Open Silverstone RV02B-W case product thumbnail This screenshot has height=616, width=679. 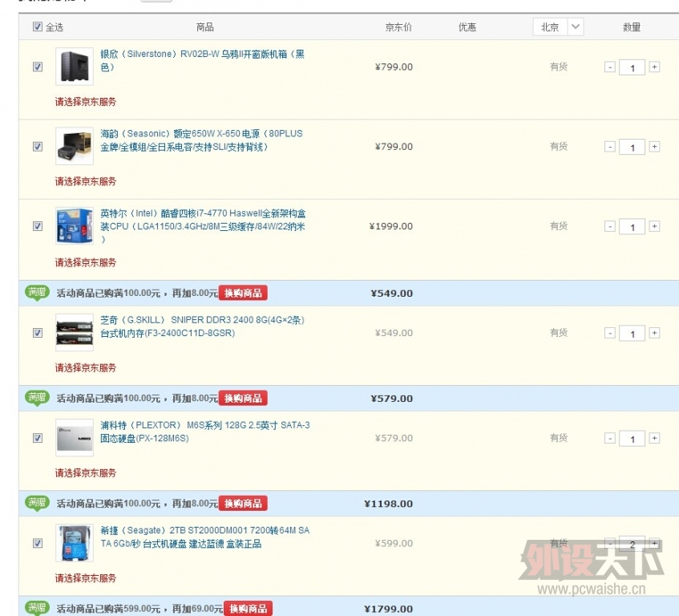pos(75,67)
